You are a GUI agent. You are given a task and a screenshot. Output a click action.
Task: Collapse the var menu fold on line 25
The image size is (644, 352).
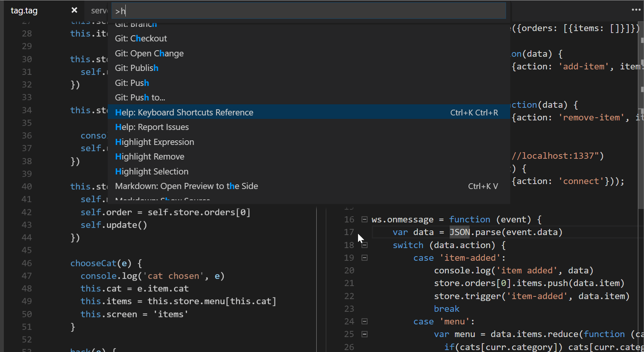(365, 334)
